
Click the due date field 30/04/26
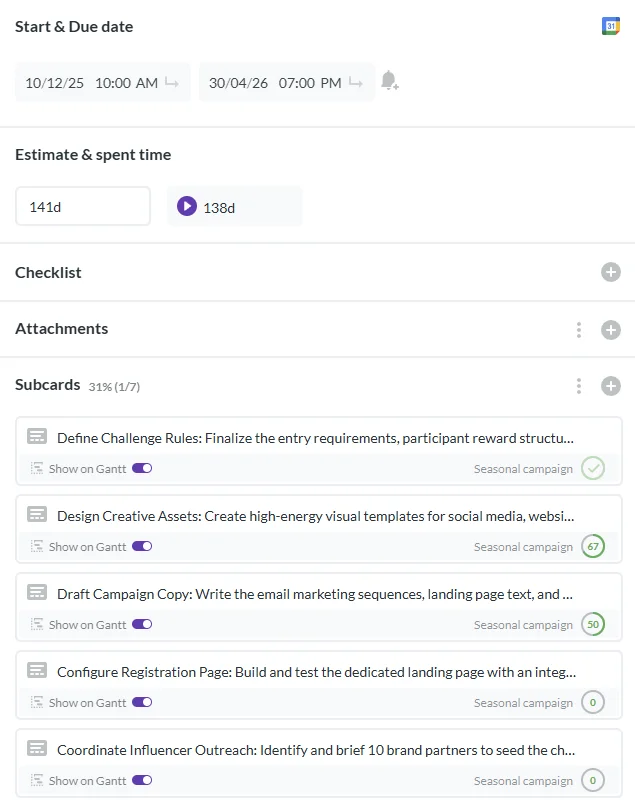pos(238,83)
